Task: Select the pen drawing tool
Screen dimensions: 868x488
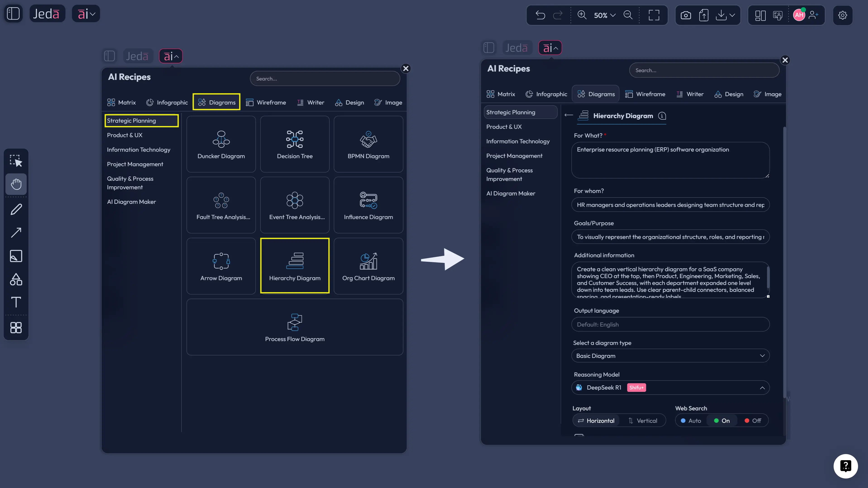Action: tap(16, 209)
